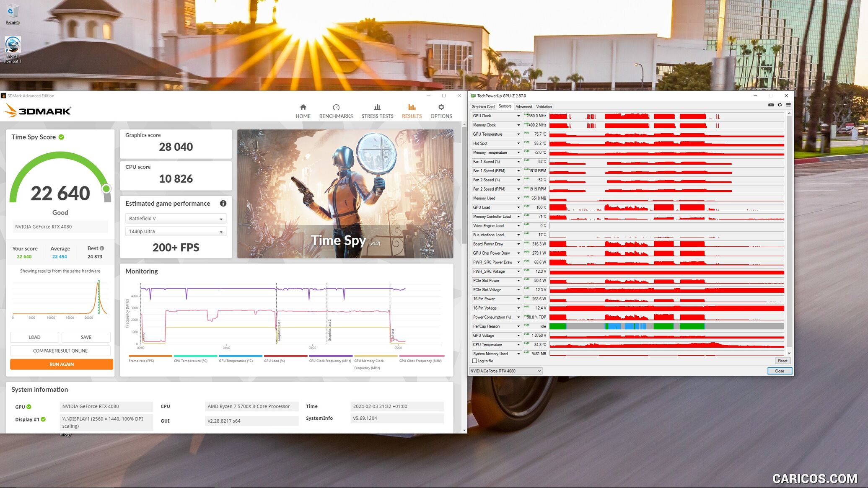The height and width of the screenshot is (488, 868).
Task: Open the 1440p Ultra resolution dropdown
Action: point(176,232)
